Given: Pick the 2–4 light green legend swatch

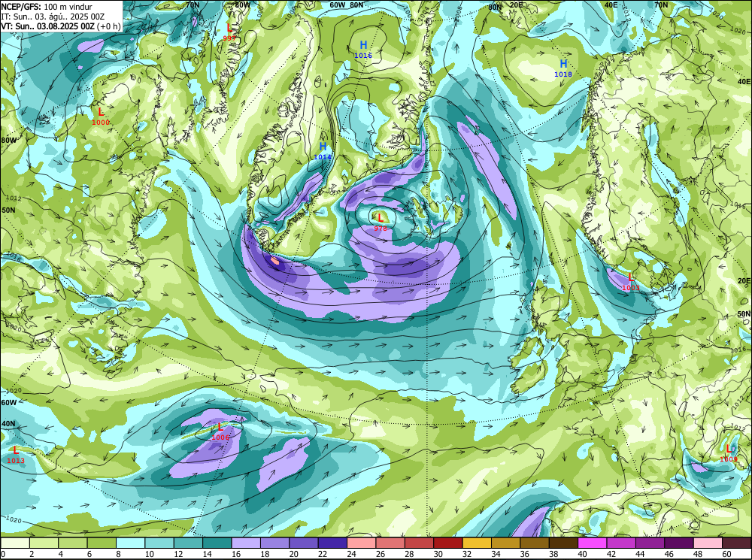Looking at the screenshot, I should tap(44, 543).
